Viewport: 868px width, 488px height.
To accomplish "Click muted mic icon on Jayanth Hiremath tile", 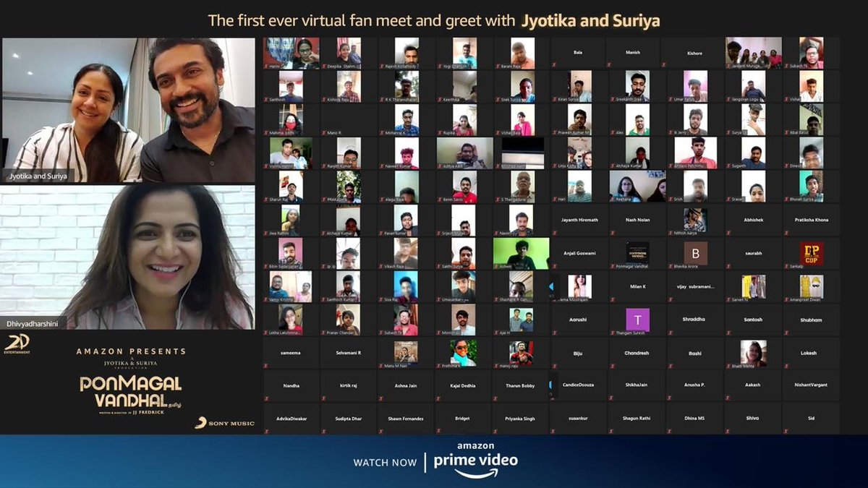I will pos(553,232).
